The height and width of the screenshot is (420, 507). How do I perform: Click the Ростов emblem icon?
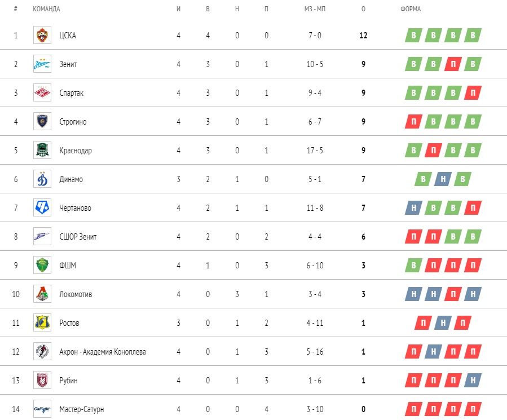pos(42,322)
